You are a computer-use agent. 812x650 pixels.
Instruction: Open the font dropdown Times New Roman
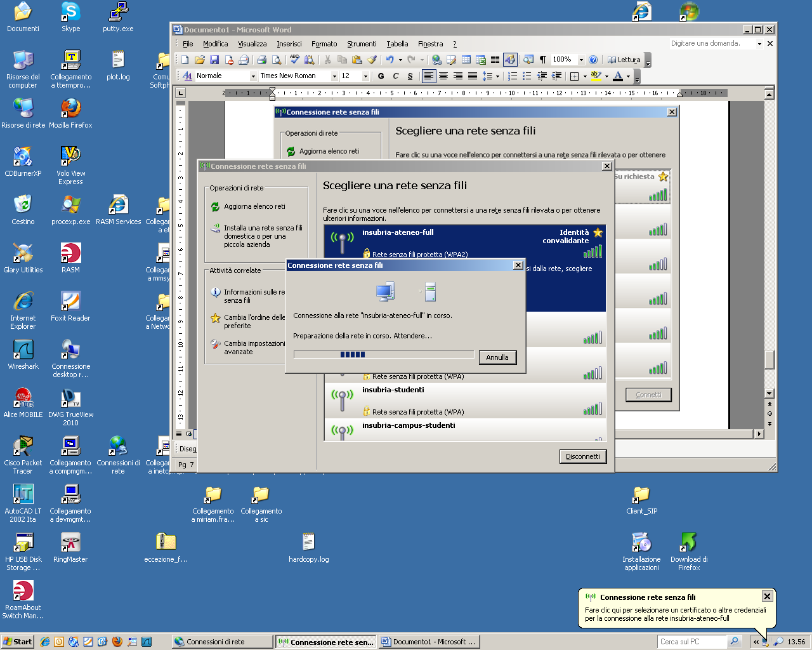(x=334, y=76)
